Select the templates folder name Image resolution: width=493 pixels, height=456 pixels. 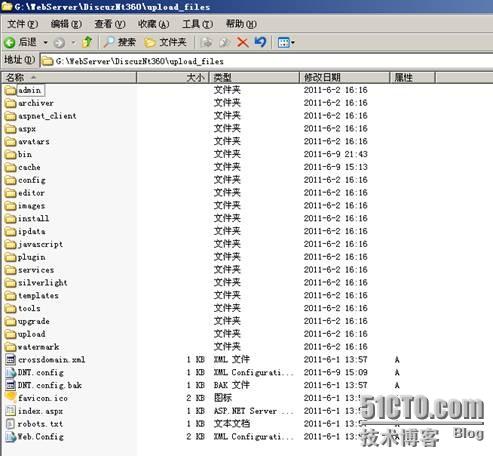pyautogui.click(x=38, y=296)
